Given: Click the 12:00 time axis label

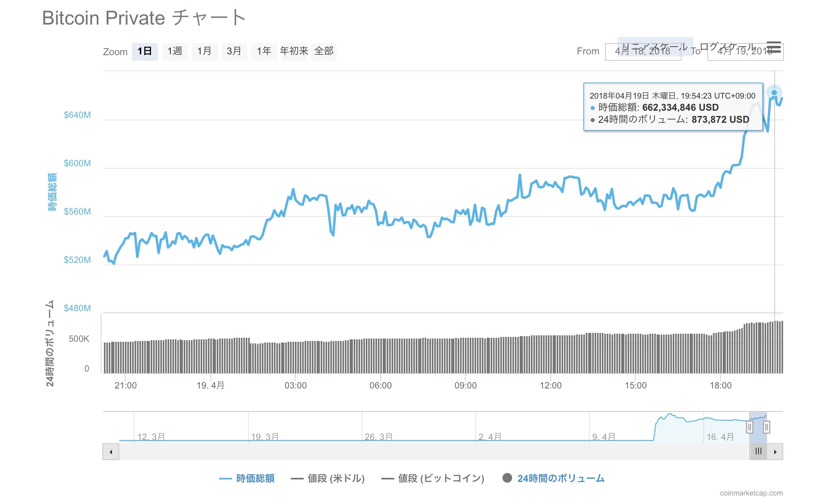Looking at the screenshot, I should [551, 386].
